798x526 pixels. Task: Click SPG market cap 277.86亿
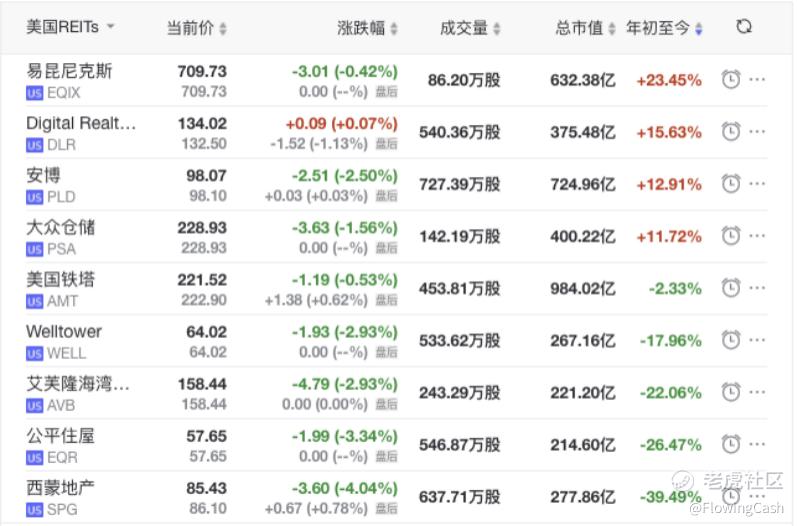(x=583, y=497)
